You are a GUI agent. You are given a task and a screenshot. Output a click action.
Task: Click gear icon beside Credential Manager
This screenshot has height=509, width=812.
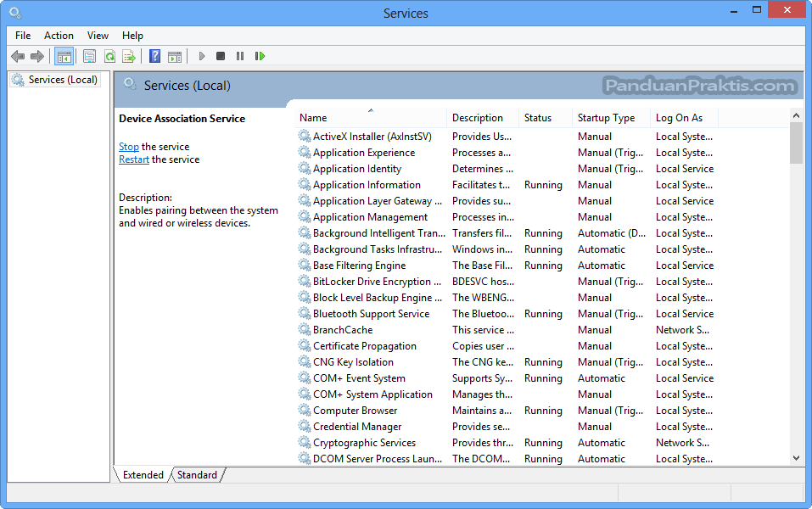305,426
